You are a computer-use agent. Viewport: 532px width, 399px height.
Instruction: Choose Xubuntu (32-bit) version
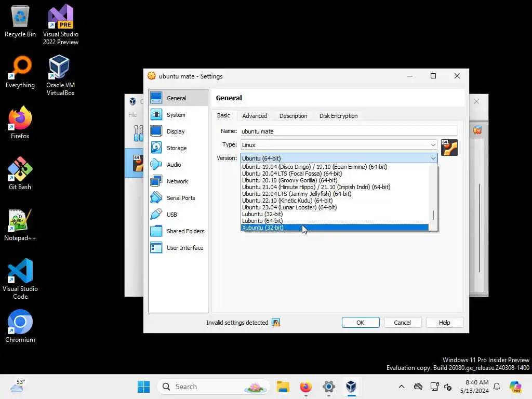335,228
